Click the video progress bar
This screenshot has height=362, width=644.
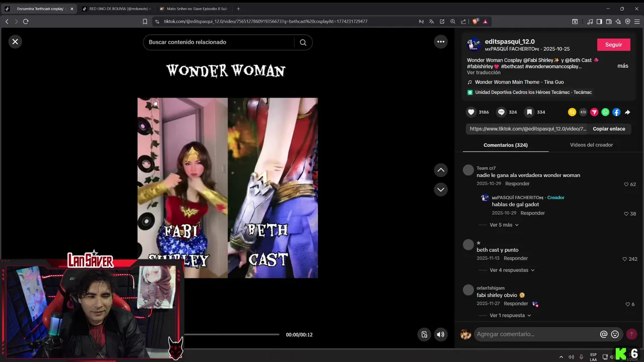(x=231, y=334)
